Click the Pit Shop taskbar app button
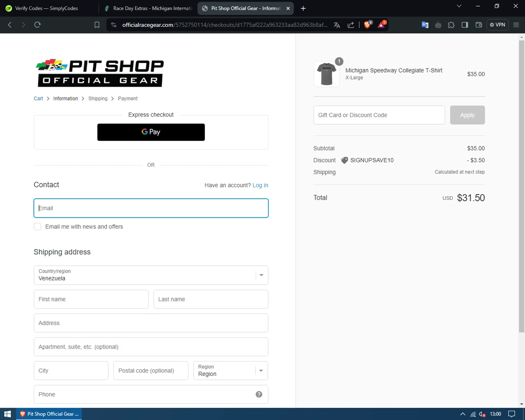This screenshot has height=420, width=525. 49,414
